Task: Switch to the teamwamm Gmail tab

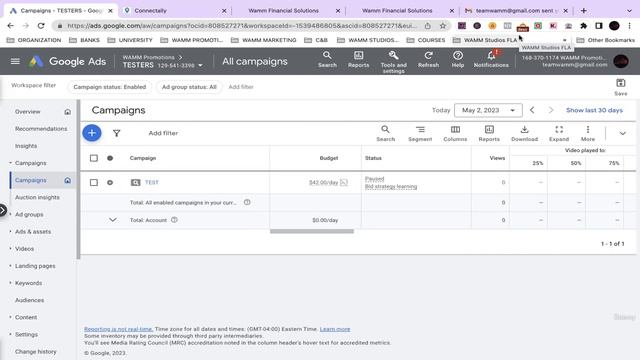Action: click(516, 11)
